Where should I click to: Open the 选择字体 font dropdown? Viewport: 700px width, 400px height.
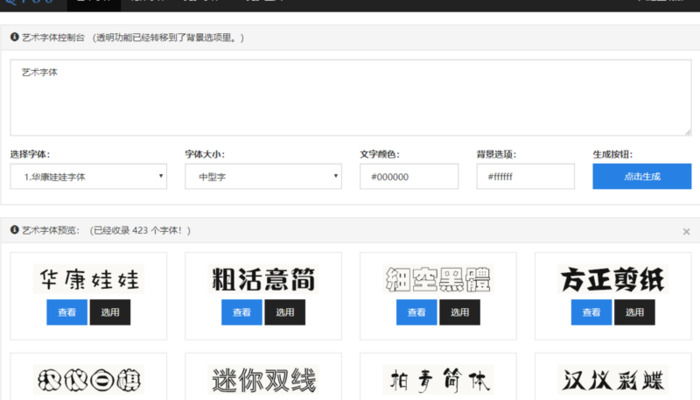[89, 177]
